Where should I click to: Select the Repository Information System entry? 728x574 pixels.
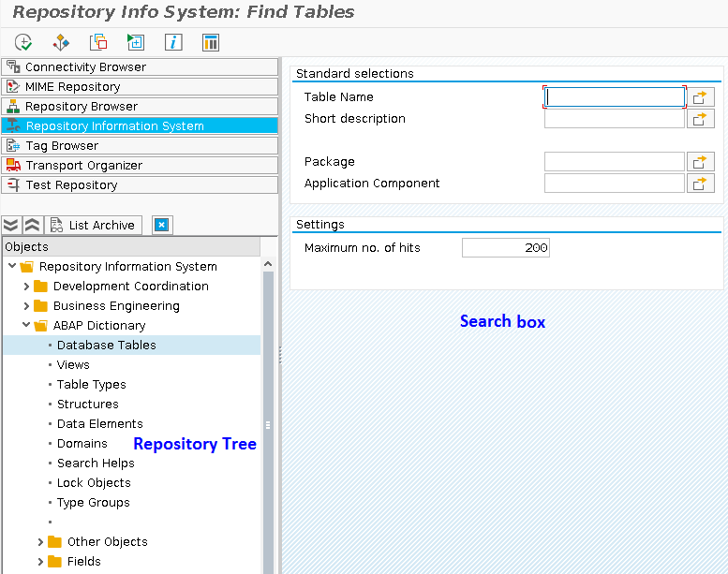click(x=140, y=126)
